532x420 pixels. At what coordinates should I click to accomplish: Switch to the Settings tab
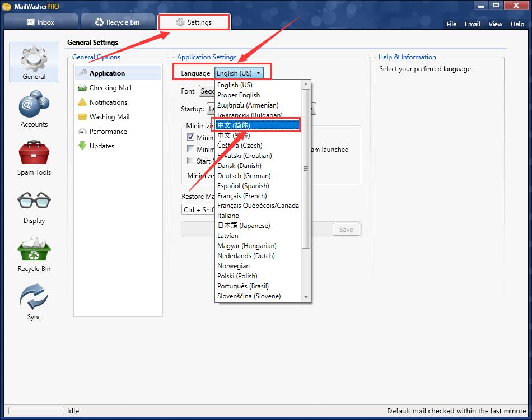[x=194, y=22]
